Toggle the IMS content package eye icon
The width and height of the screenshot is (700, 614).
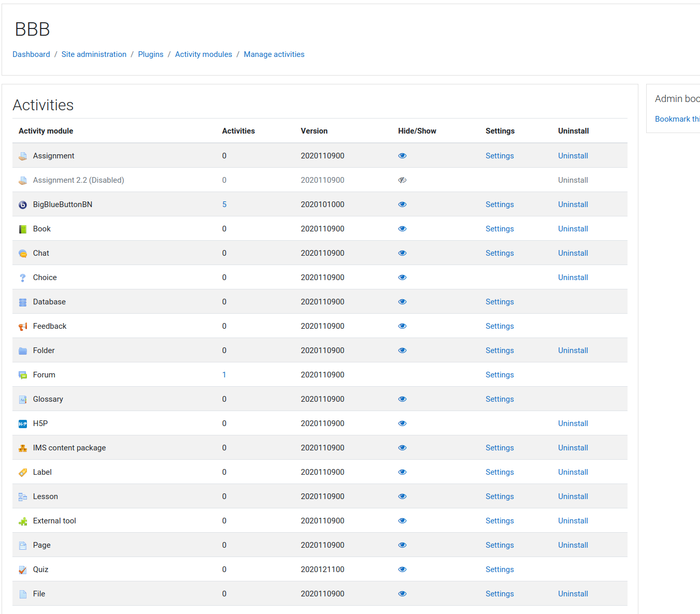click(402, 448)
